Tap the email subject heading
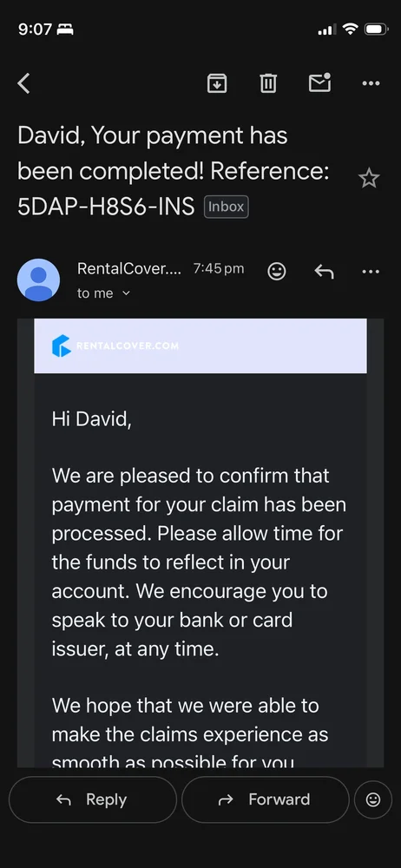 coord(174,171)
